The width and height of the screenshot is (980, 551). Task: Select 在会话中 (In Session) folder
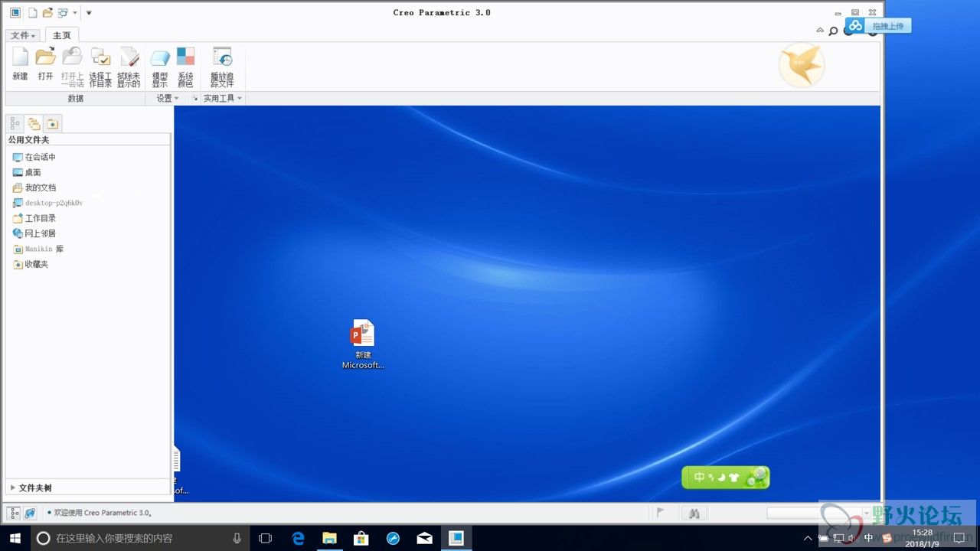pyautogui.click(x=34, y=157)
